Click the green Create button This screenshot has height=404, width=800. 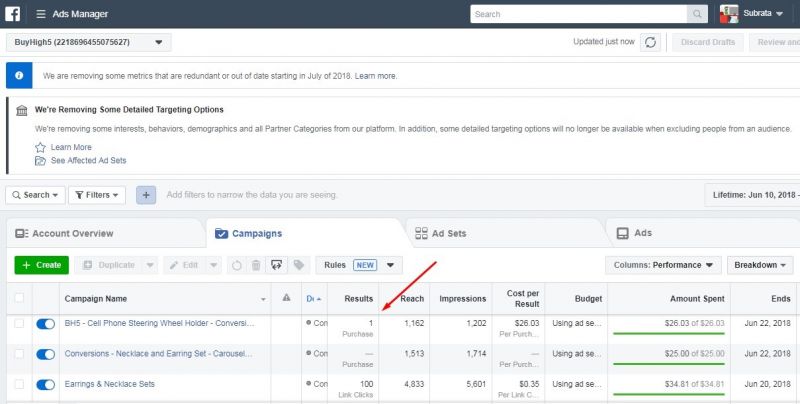coord(42,265)
